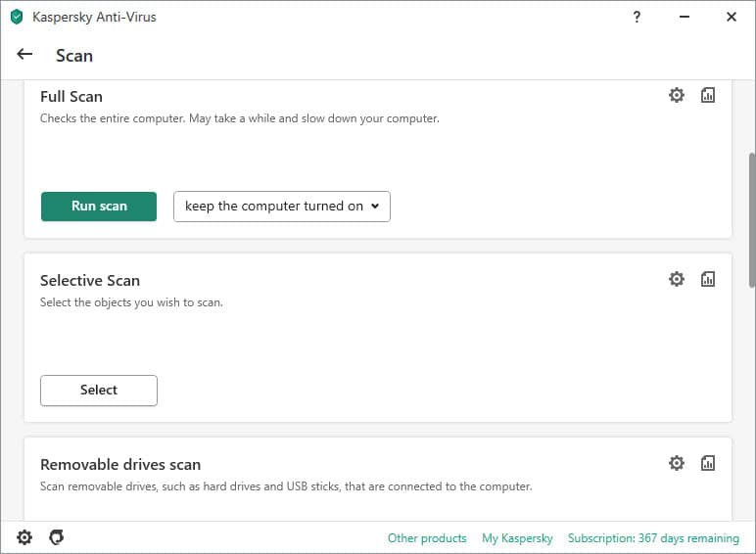Open Other products link
756x554 pixels.
coord(427,538)
